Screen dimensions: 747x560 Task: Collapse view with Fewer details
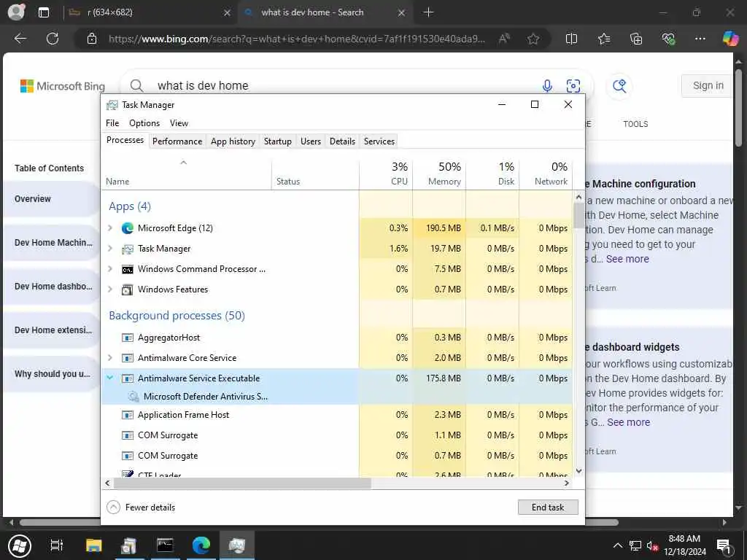tap(141, 507)
